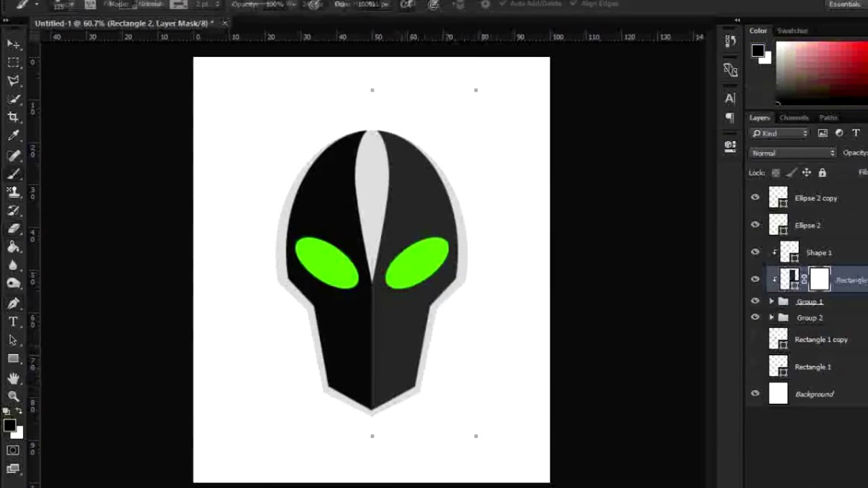
Task: Show the Rectangle 1 copy layer
Action: click(755, 340)
